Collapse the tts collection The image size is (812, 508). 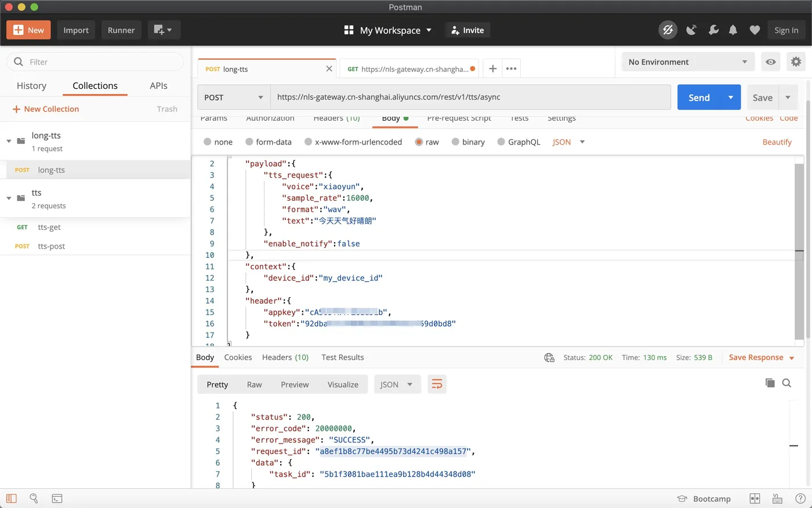tap(9, 198)
